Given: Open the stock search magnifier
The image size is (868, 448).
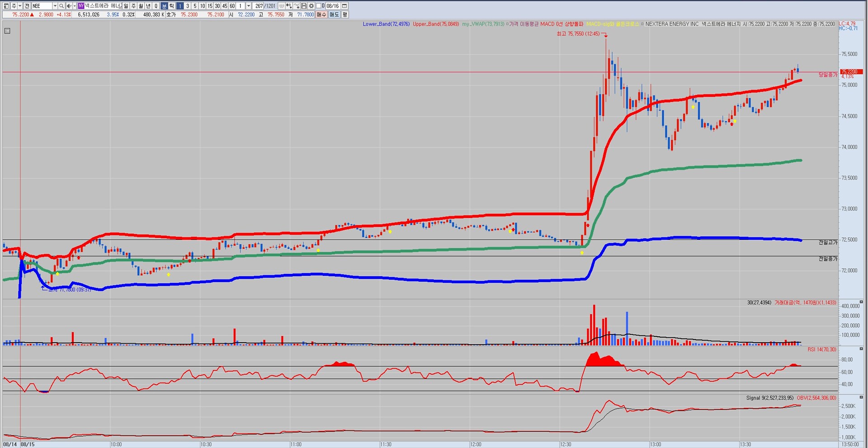Looking at the screenshot, I should coord(61,6).
